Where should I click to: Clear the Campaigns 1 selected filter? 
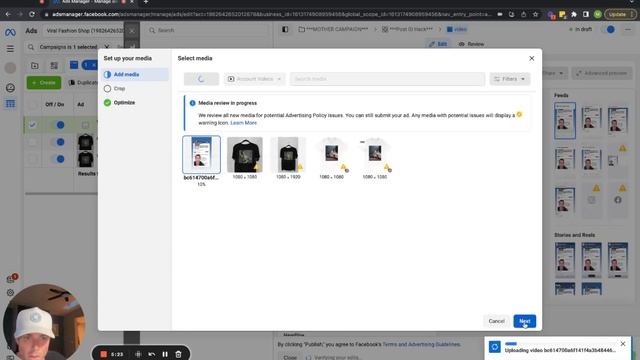point(107,47)
